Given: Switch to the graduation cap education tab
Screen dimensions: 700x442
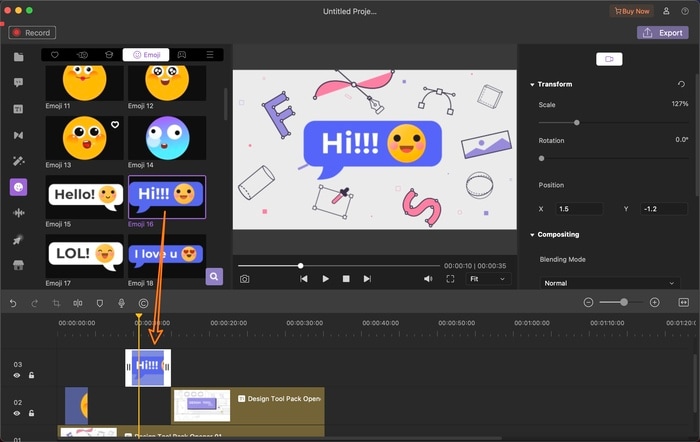Looking at the screenshot, I should pyautogui.click(x=109, y=54).
